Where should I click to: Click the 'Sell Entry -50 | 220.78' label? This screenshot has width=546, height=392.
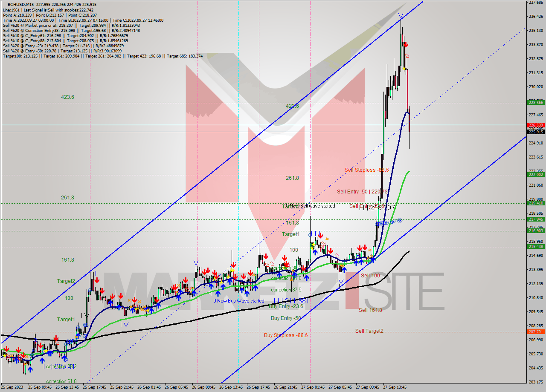coord(362,192)
